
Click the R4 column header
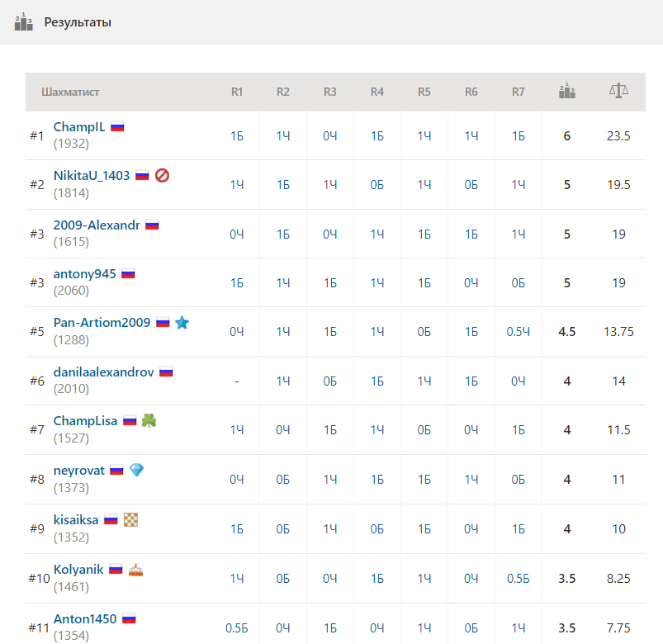coord(376,92)
